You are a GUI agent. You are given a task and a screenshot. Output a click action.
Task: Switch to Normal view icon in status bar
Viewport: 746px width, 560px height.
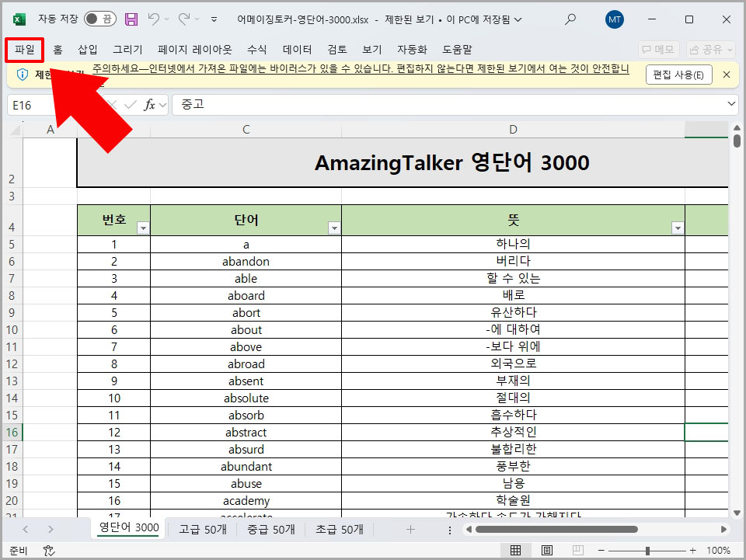[516, 549]
